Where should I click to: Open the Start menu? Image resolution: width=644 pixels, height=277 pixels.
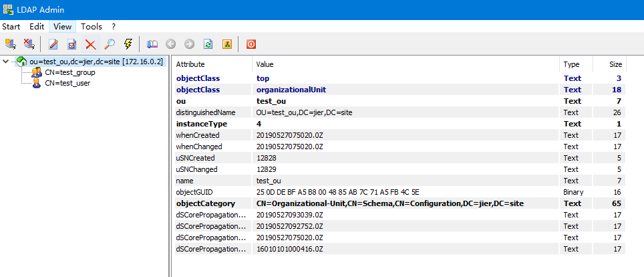[x=11, y=26]
